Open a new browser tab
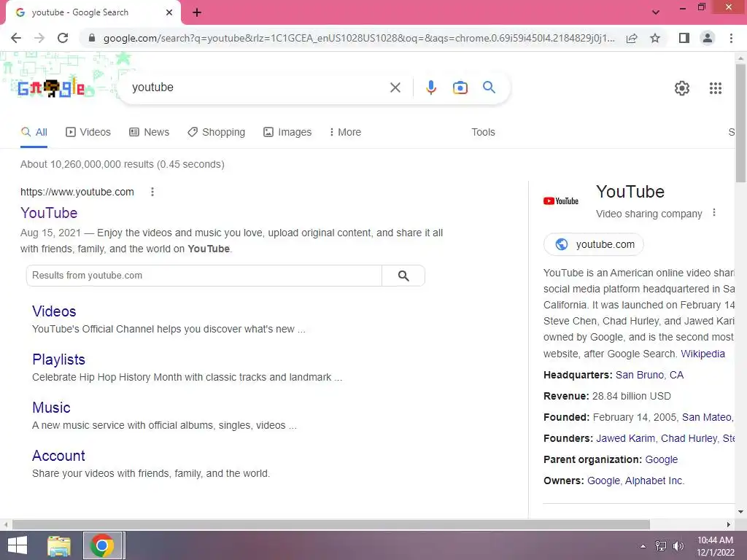The height and width of the screenshot is (560, 747). tap(197, 12)
